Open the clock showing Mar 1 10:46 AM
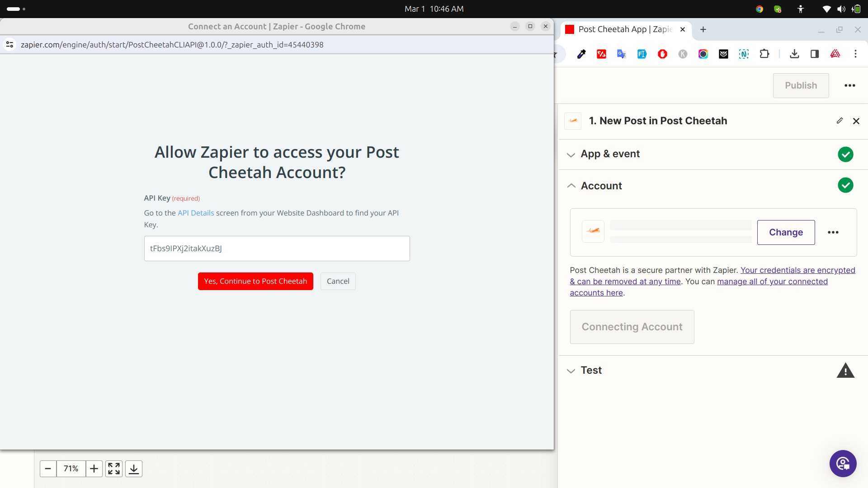Screen dimensions: 868x488 click(x=434, y=9)
